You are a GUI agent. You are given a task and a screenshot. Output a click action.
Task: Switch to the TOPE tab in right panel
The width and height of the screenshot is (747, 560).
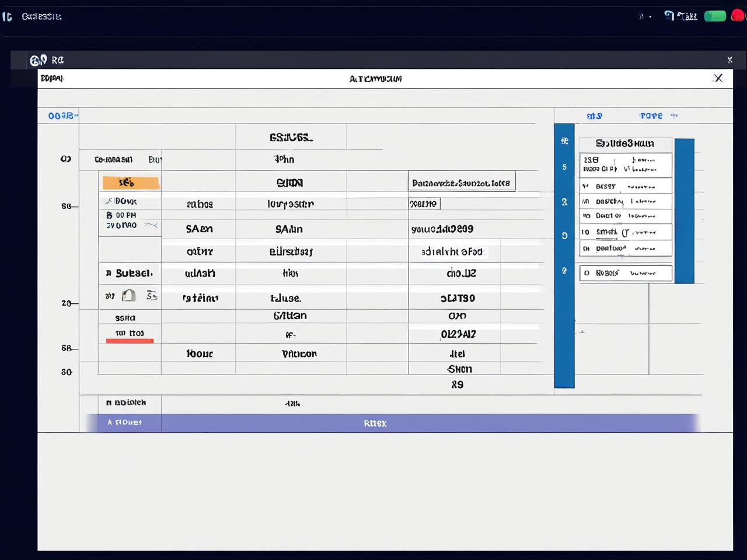click(651, 116)
